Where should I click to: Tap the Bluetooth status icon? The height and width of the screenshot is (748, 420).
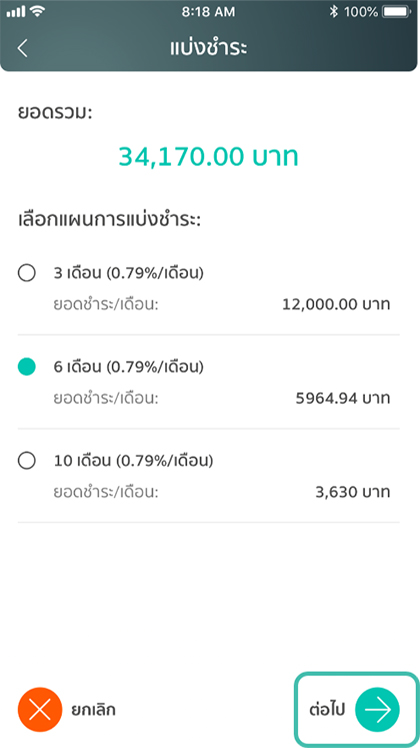point(334,12)
